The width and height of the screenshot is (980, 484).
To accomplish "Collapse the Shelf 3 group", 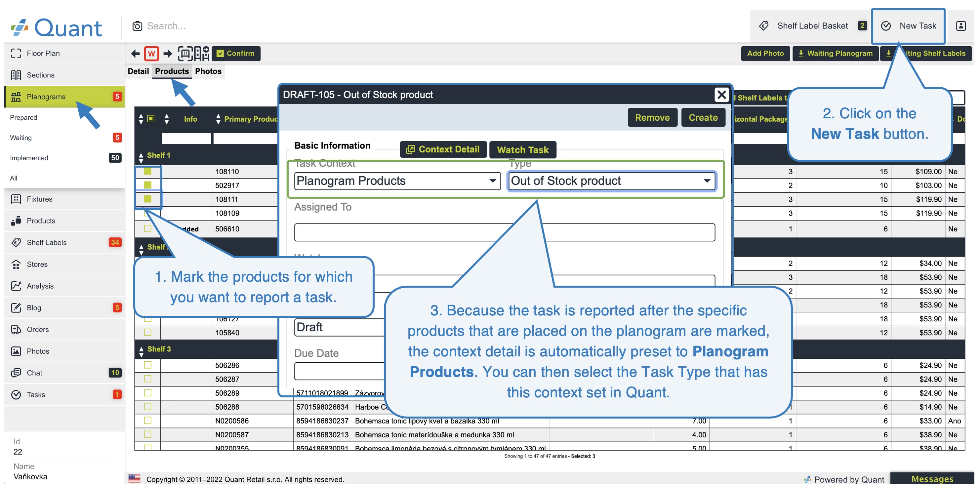I will coord(141,351).
